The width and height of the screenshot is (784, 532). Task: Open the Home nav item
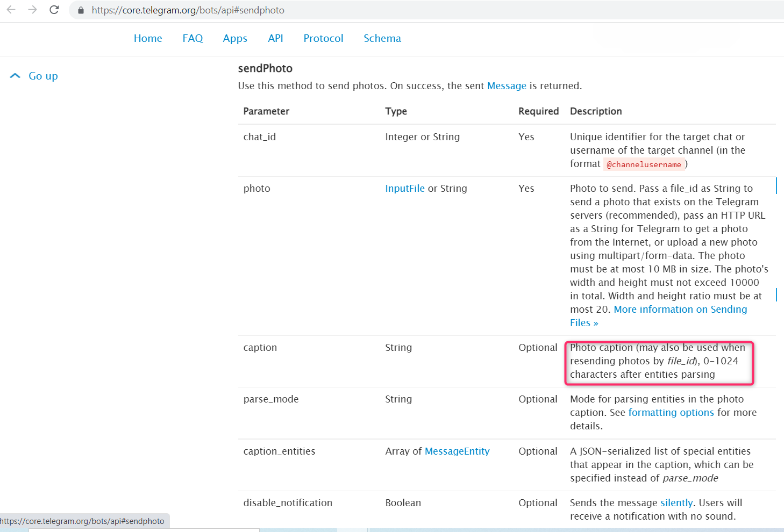[x=148, y=38]
